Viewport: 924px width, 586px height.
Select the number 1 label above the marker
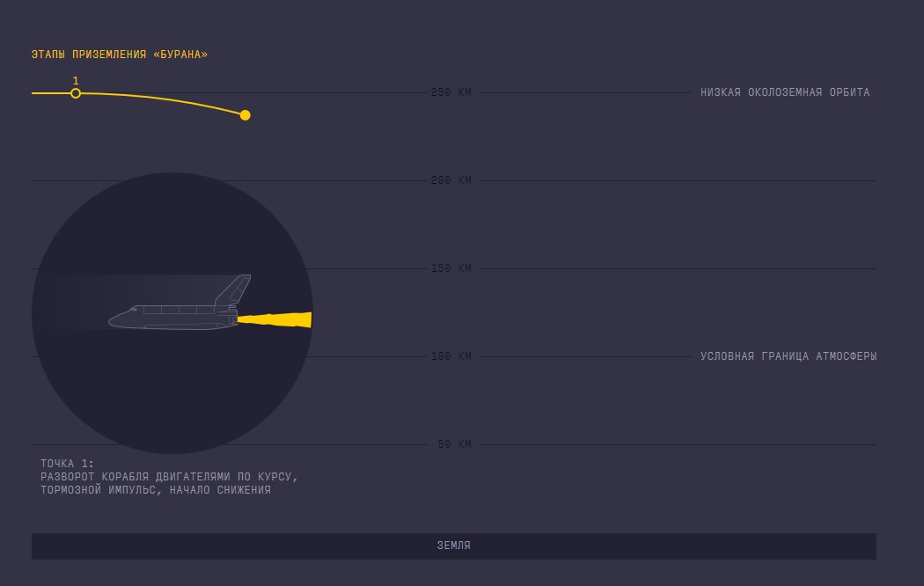(76, 81)
